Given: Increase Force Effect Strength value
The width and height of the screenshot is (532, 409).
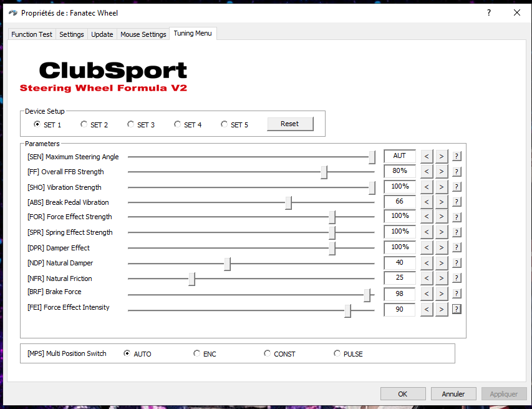Looking at the screenshot, I should point(442,217).
